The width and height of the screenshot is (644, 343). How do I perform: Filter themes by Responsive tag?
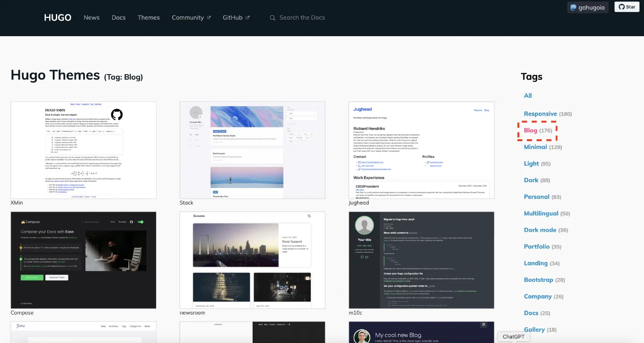coord(548,114)
